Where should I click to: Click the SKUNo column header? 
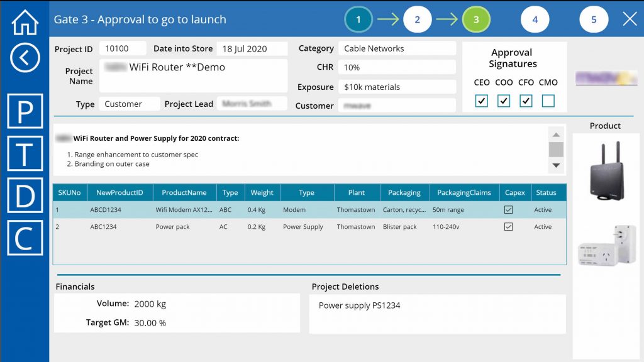pos(69,192)
